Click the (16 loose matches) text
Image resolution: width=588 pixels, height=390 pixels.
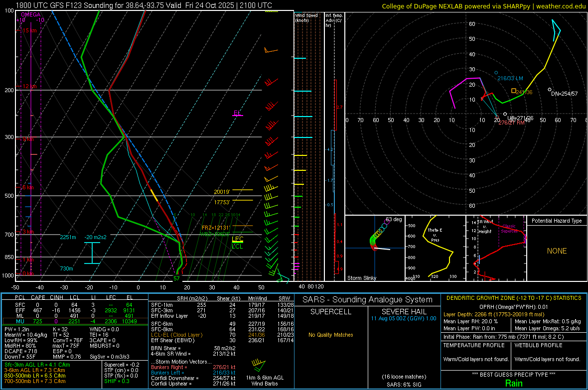(404, 377)
